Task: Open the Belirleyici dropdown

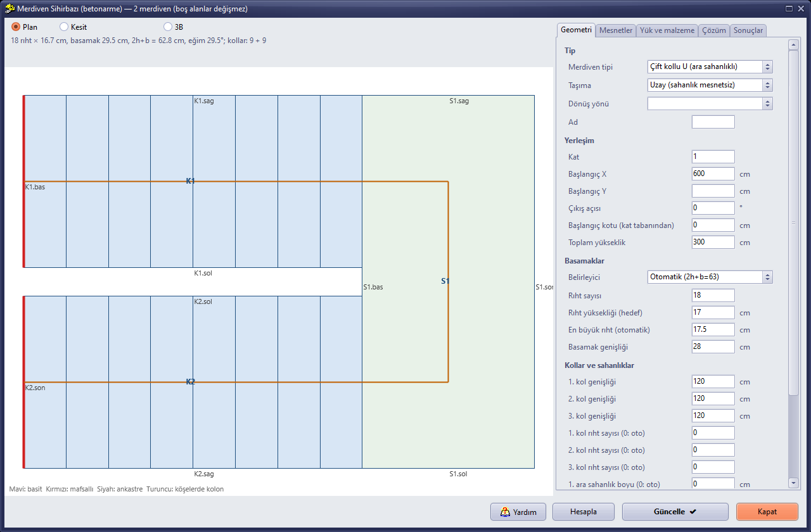Action: coord(710,277)
